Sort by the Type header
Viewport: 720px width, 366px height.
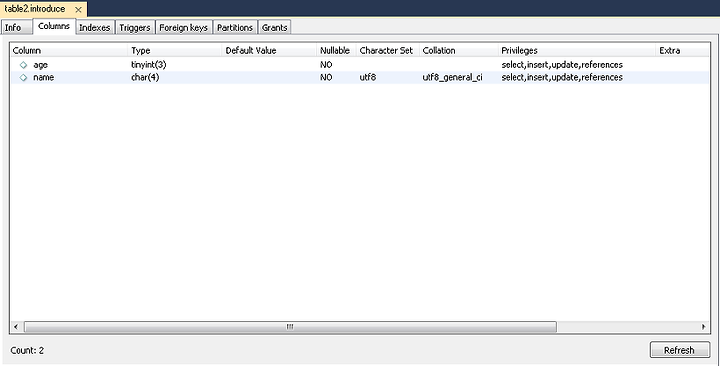(174, 51)
